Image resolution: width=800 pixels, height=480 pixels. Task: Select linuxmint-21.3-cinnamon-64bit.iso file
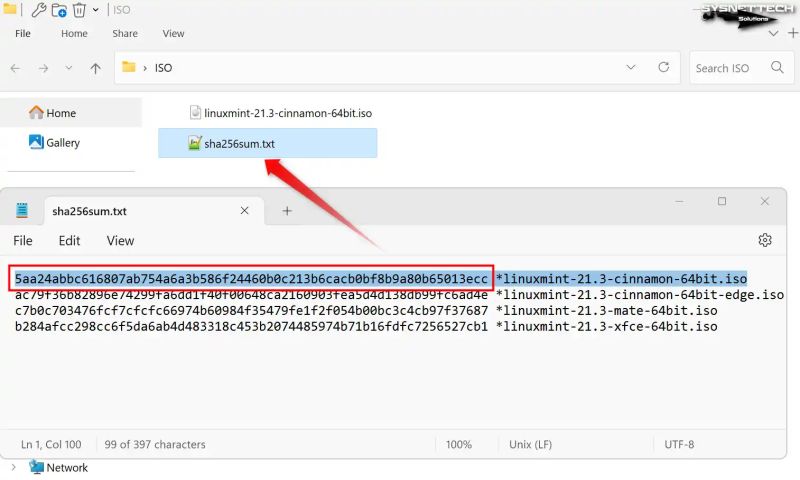coord(281,113)
